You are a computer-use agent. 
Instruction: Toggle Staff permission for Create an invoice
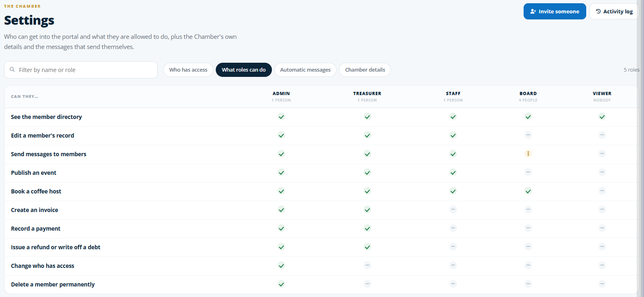tap(453, 210)
